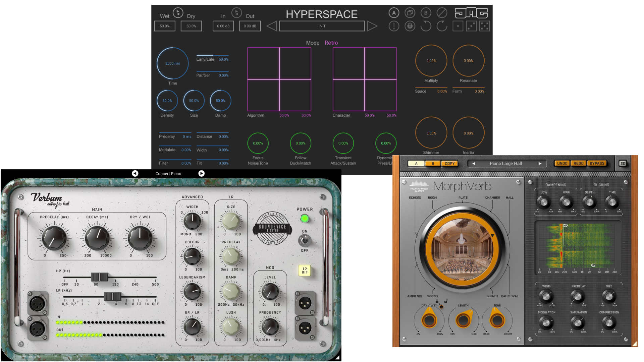The width and height of the screenshot is (644, 362).
Task: Click the padlock lock icon in Hyperspace
Action: point(410,26)
